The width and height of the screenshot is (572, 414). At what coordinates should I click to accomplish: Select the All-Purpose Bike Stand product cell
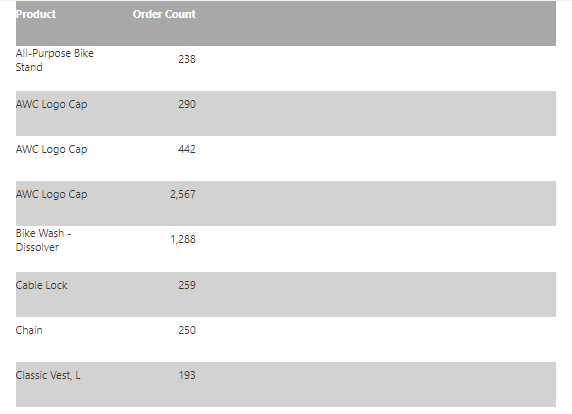click(x=55, y=60)
